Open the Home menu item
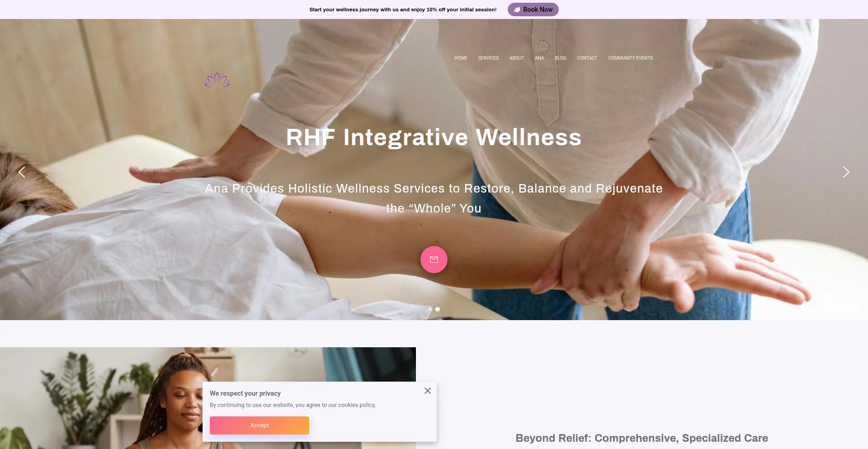868x449 pixels. click(461, 58)
